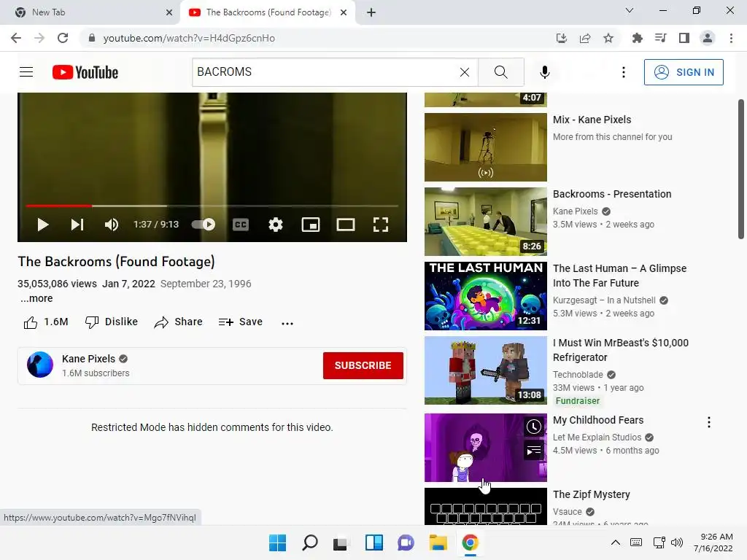The width and height of the screenshot is (747, 560).
Task: Open Windows Start menu
Action: click(278, 542)
